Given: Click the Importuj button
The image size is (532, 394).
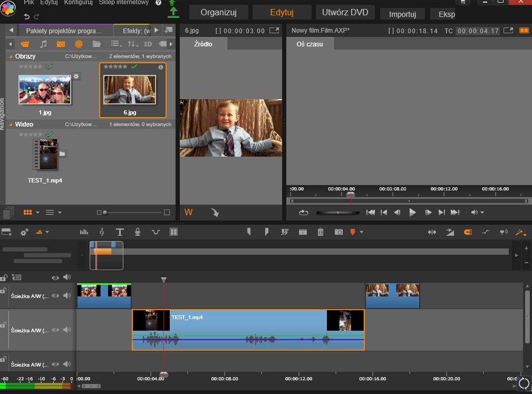Looking at the screenshot, I should (x=402, y=14).
